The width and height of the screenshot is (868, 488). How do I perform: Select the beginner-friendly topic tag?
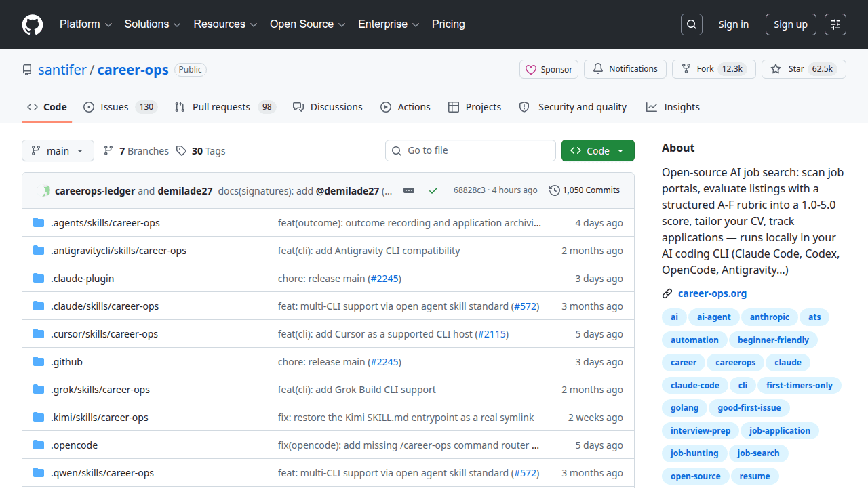pos(774,340)
